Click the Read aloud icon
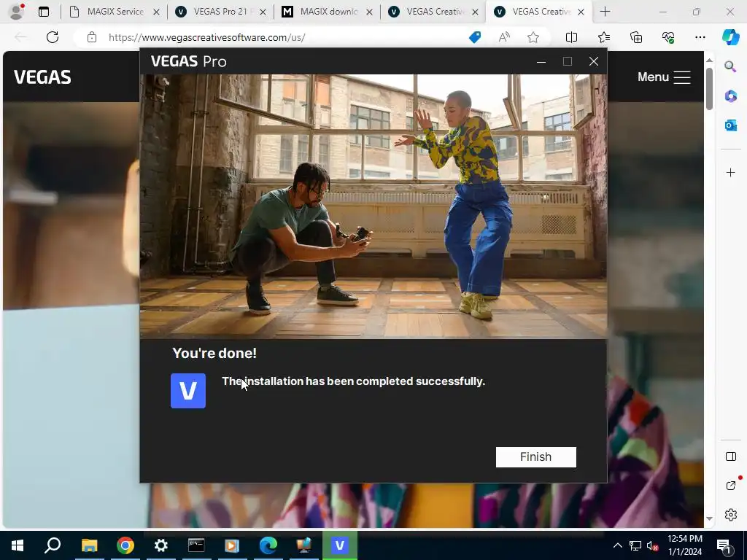This screenshot has height=560, width=747. pyautogui.click(x=504, y=37)
